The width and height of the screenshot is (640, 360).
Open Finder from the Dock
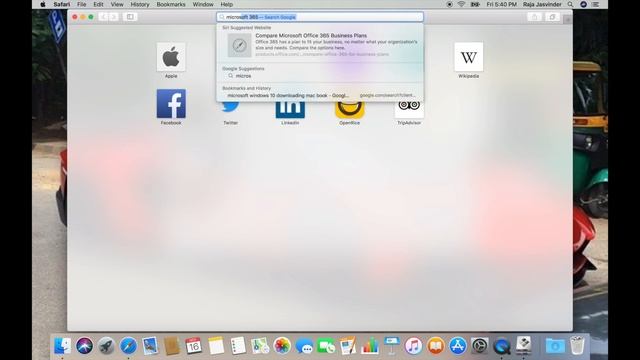62,346
